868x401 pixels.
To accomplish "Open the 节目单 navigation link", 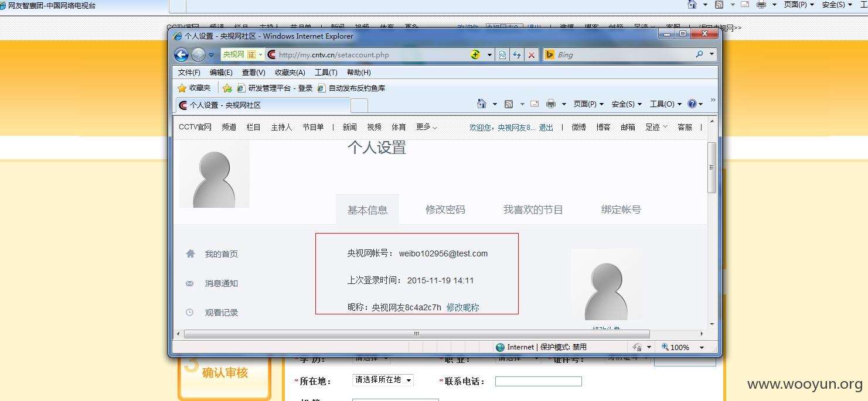I will (313, 127).
